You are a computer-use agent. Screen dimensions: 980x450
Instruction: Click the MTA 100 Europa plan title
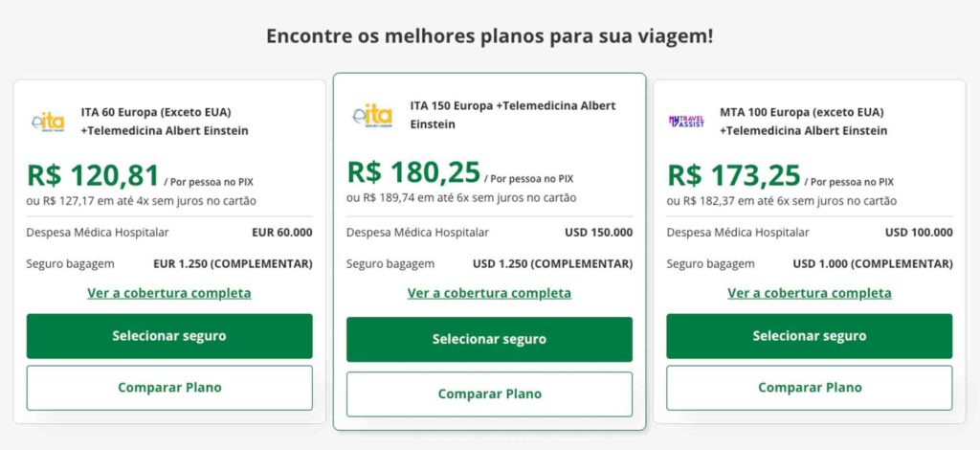pos(803,122)
